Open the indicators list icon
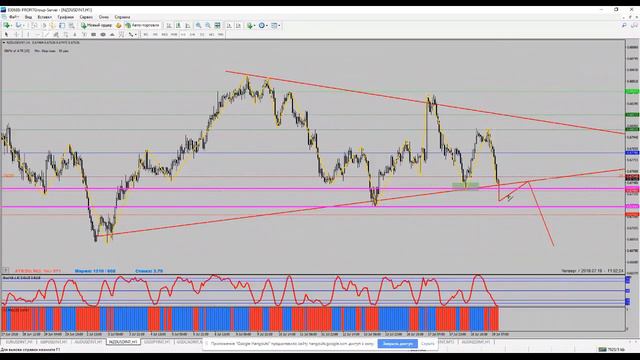The height and width of the screenshot is (360, 640). click(x=250, y=25)
